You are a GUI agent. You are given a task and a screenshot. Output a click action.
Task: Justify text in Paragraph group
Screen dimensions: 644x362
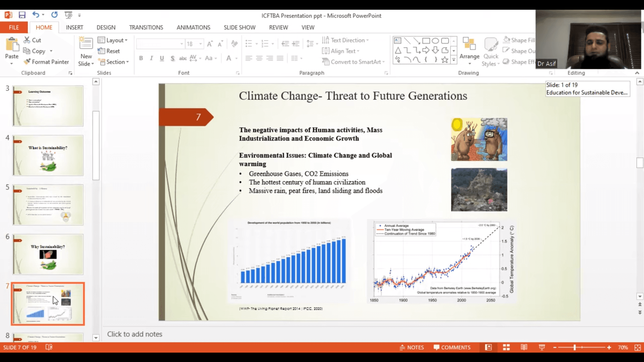(280, 58)
